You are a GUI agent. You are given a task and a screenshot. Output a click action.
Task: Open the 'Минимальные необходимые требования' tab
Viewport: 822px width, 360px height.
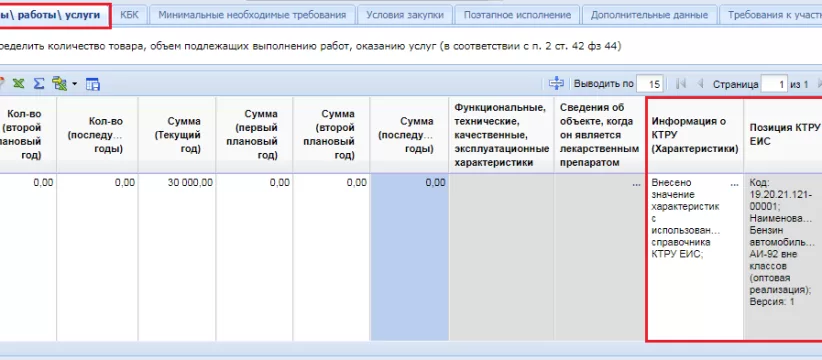[252, 15]
